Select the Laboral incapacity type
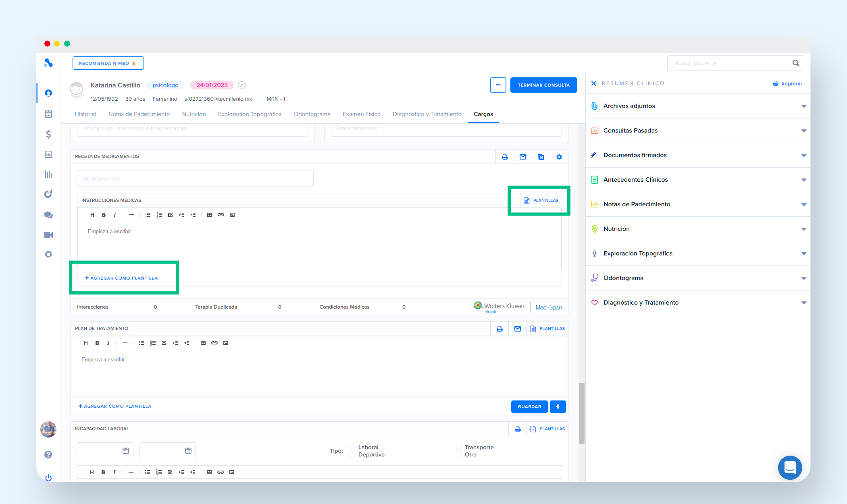Screen dimensions: 847x504 pyautogui.click(x=352, y=447)
